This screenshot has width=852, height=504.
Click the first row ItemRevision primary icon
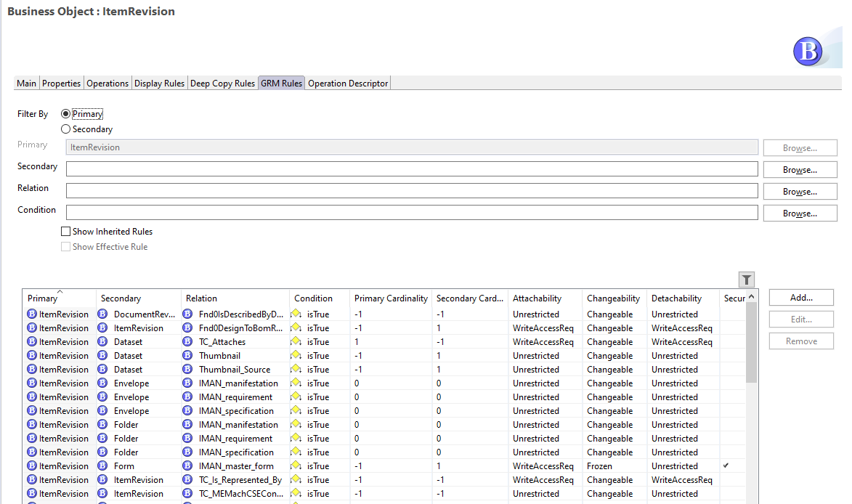(32, 314)
